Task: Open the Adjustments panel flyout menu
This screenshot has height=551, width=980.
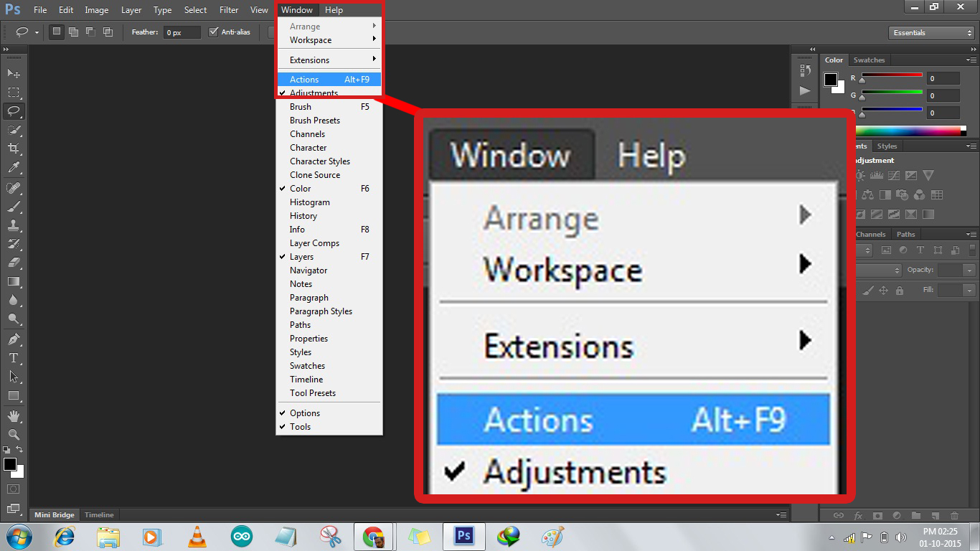Action: coord(971,146)
